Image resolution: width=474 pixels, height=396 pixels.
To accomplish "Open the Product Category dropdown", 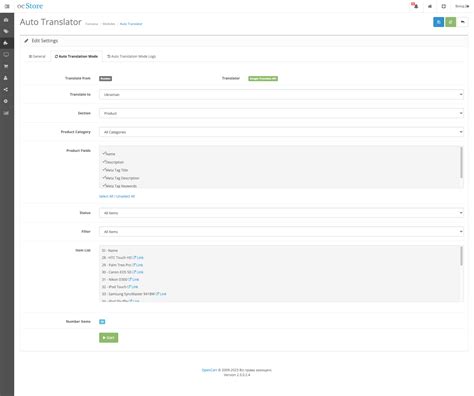I will click(x=281, y=132).
